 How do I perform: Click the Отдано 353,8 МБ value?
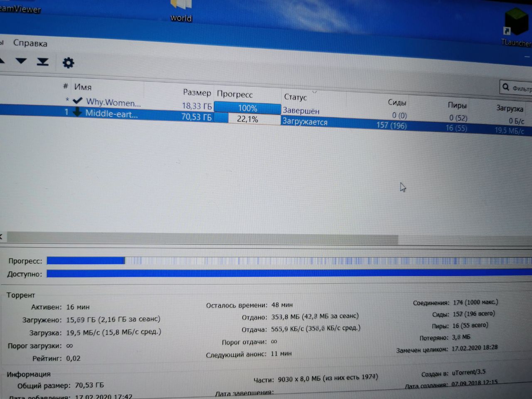tap(315, 316)
